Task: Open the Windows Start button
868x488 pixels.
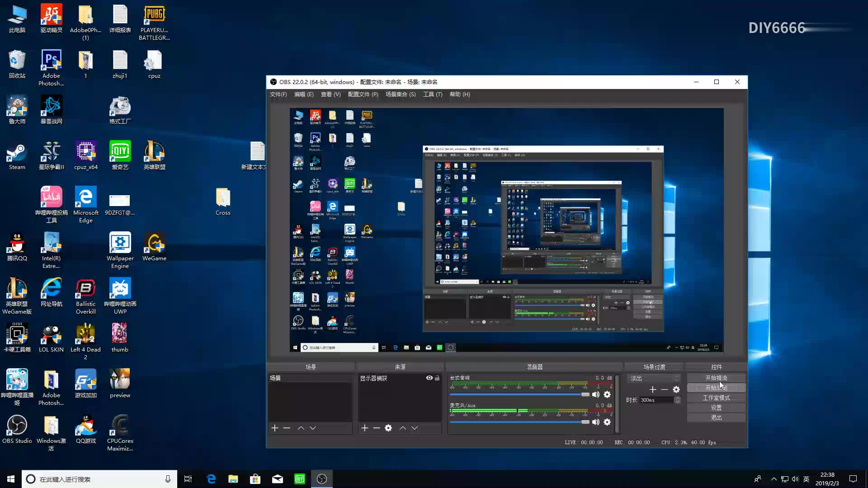Action: [11, 479]
